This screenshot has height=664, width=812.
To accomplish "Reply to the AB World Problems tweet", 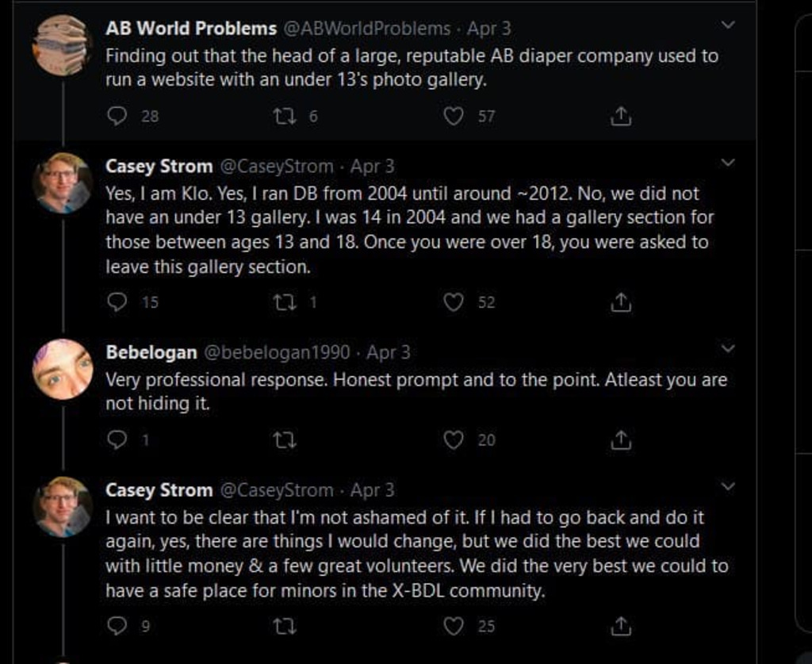I will [117, 117].
